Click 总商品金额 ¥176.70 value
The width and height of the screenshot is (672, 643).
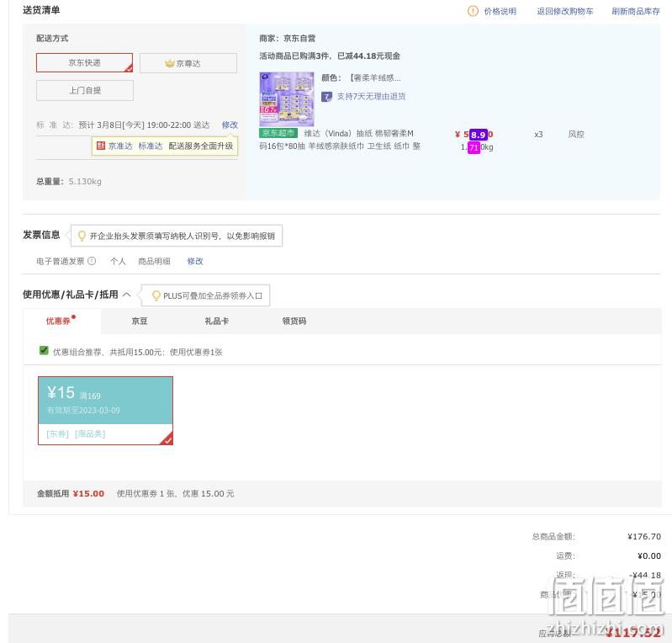[x=644, y=536]
